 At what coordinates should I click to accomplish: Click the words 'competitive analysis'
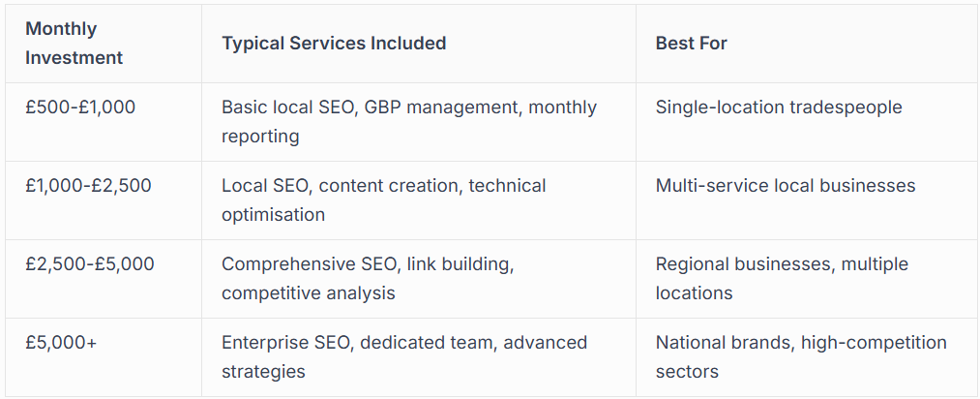308,292
